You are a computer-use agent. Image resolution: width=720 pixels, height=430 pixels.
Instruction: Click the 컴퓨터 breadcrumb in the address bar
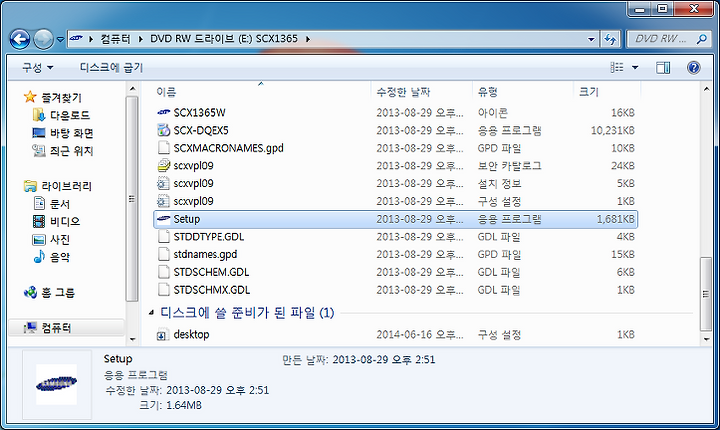[x=116, y=39]
